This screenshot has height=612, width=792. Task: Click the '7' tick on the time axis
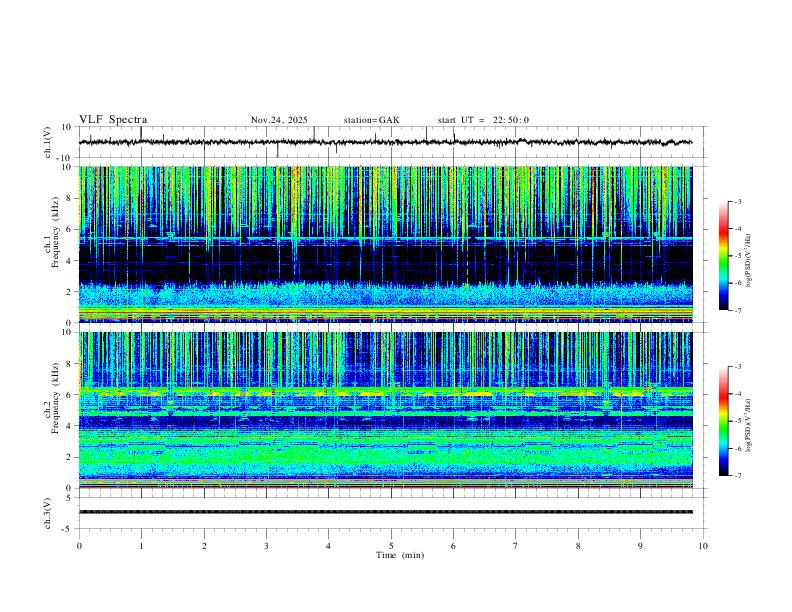(x=516, y=546)
